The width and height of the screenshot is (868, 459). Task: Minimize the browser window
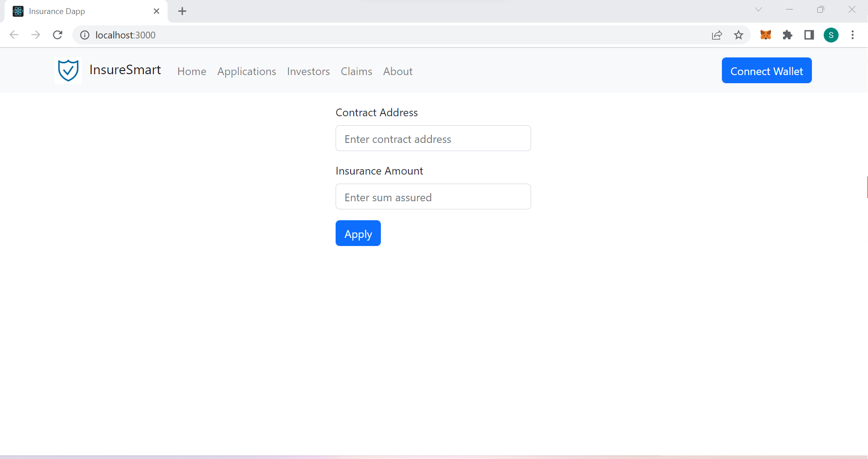[790, 9]
